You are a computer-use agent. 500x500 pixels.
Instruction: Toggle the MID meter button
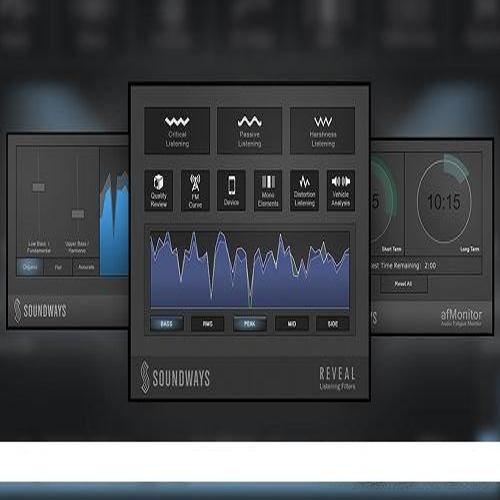292,324
